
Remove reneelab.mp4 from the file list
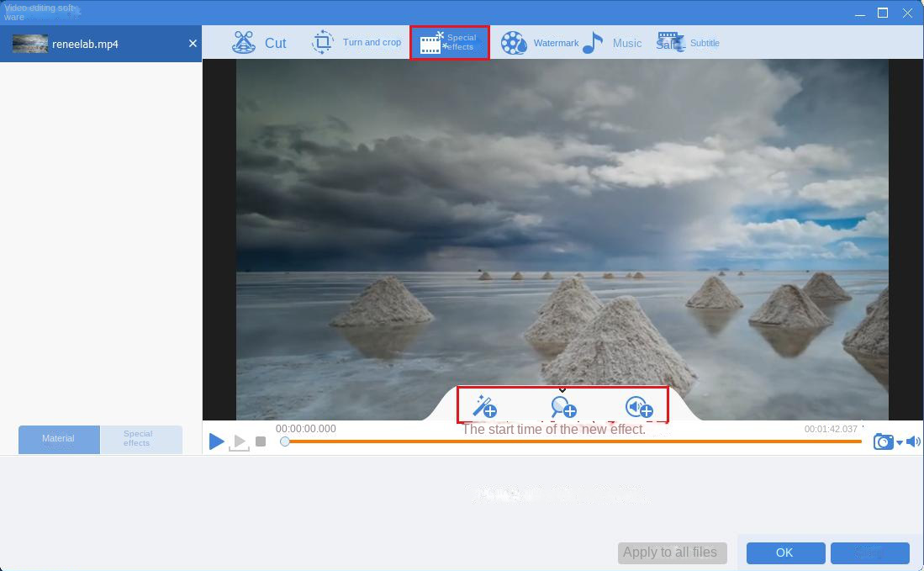tap(193, 43)
